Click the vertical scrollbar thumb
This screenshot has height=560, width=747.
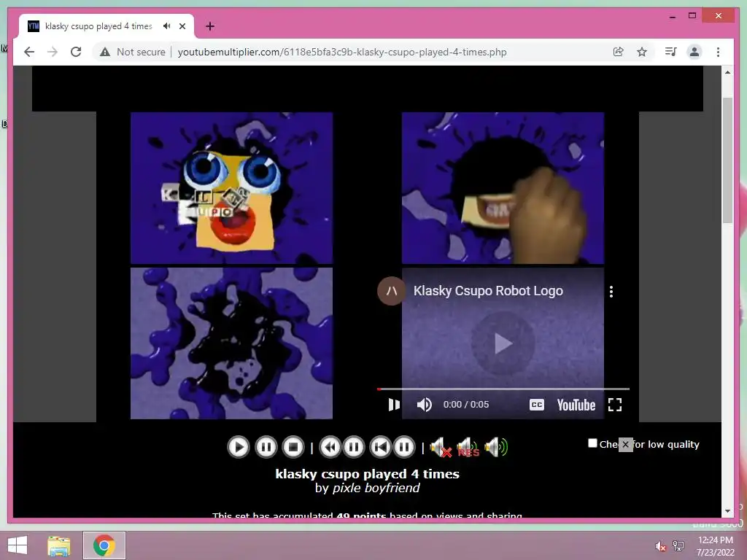727,160
